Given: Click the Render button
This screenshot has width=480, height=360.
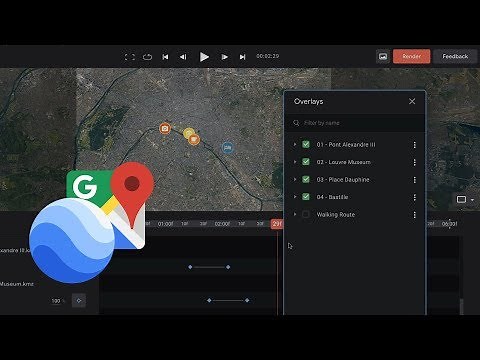Looking at the screenshot, I should click(412, 56).
